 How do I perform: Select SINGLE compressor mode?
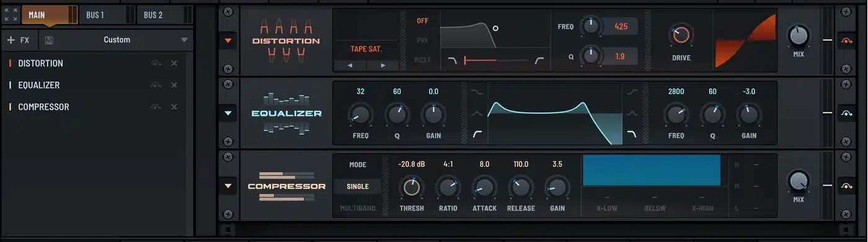[x=358, y=186]
